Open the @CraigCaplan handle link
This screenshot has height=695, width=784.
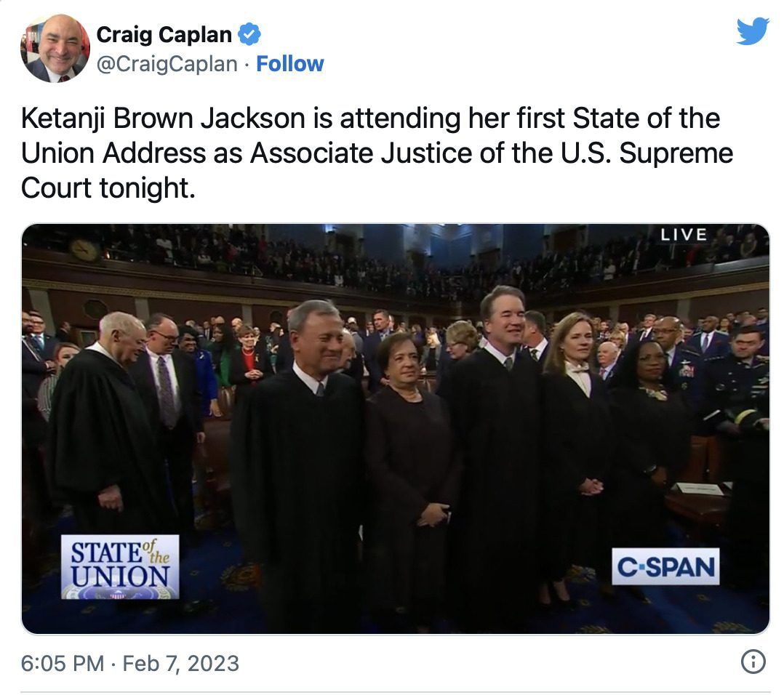[x=167, y=64]
